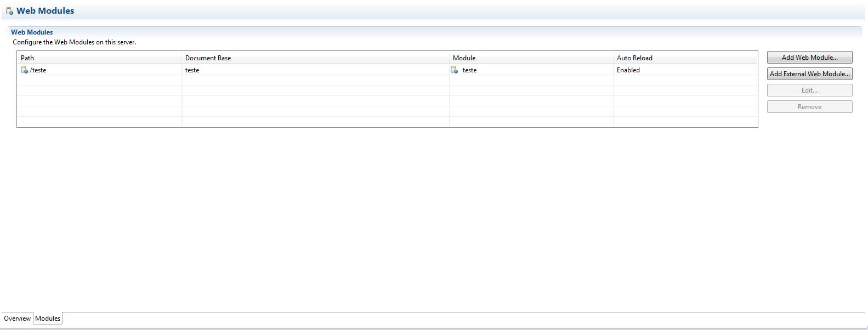This screenshot has width=868, height=330.
Task: Switch to the Overview tab
Action: 17,318
